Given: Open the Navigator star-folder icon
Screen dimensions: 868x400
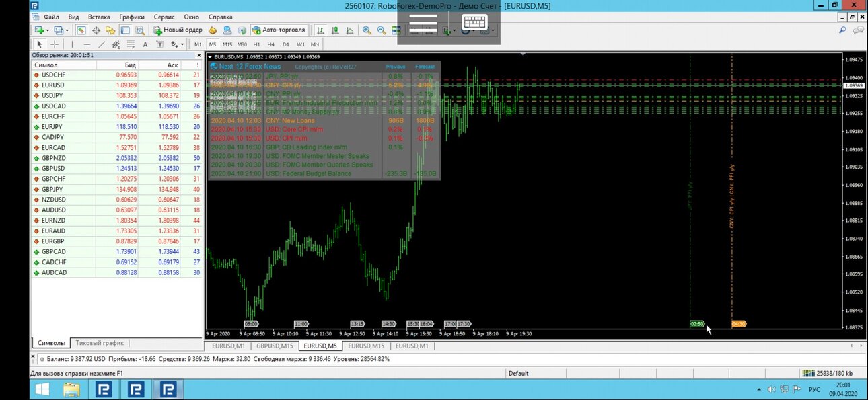Looking at the screenshot, I should [111, 30].
